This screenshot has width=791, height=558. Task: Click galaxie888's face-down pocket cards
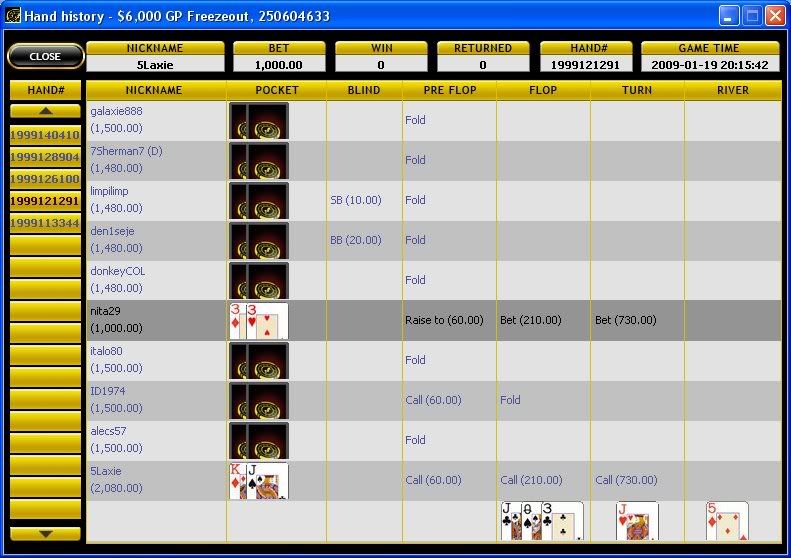click(259, 121)
